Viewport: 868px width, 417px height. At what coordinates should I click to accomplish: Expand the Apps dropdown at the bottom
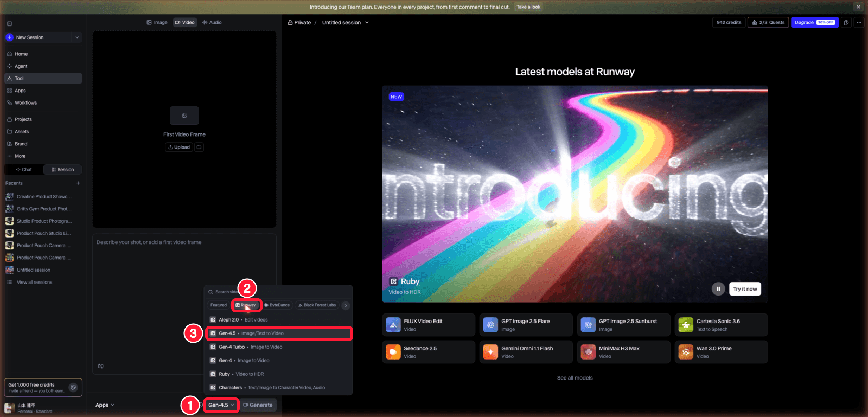click(105, 405)
